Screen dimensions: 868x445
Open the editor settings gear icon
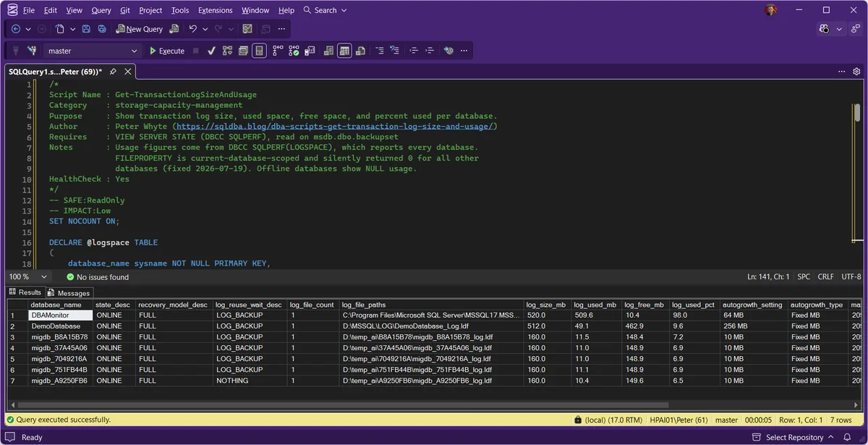click(856, 72)
